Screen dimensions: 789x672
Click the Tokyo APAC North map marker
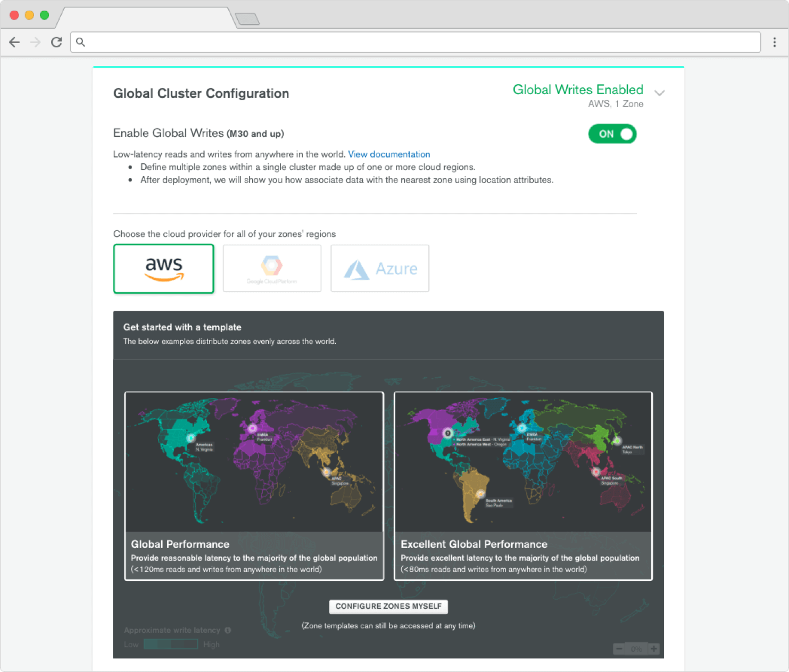pos(617,441)
